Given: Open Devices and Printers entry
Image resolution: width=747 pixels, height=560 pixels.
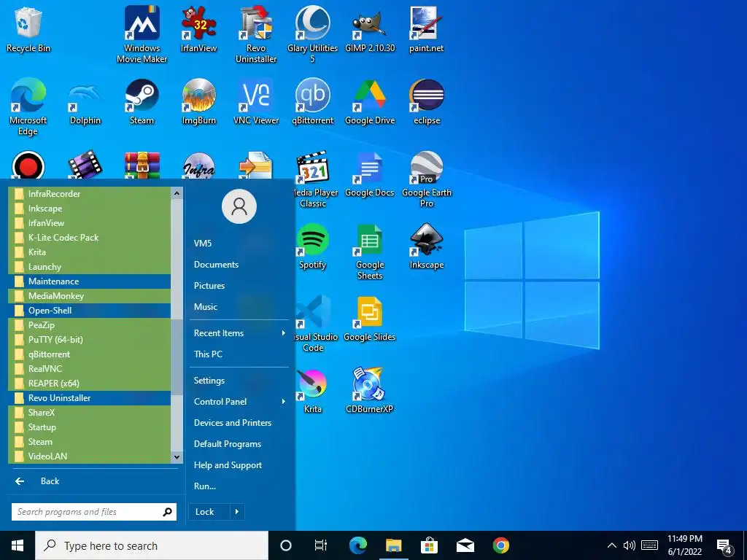Looking at the screenshot, I should click(233, 422).
